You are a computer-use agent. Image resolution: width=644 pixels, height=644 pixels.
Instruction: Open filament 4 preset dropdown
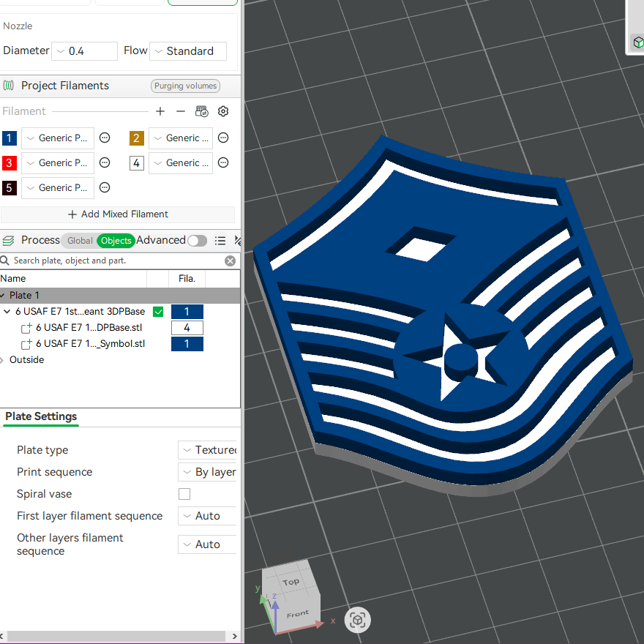181,163
